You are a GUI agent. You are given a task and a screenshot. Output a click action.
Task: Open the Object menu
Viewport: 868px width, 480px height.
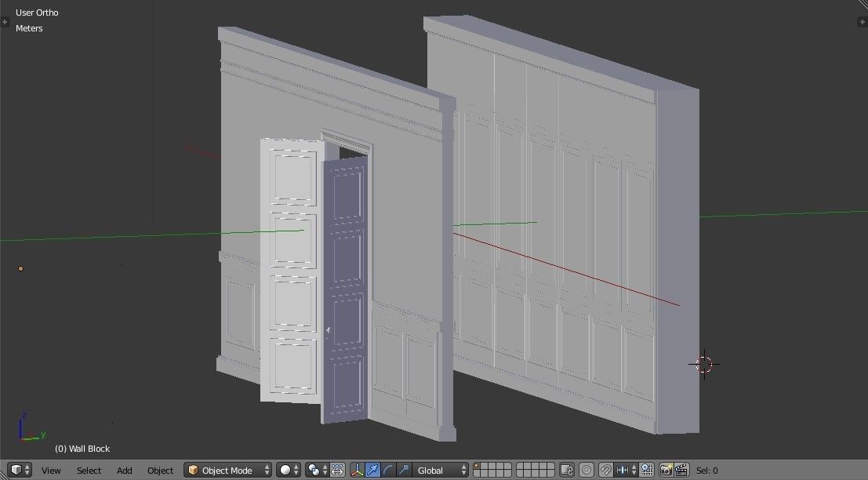160,471
